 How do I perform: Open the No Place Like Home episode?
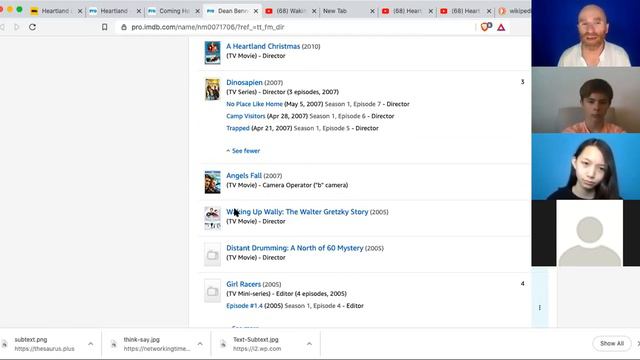click(254, 104)
